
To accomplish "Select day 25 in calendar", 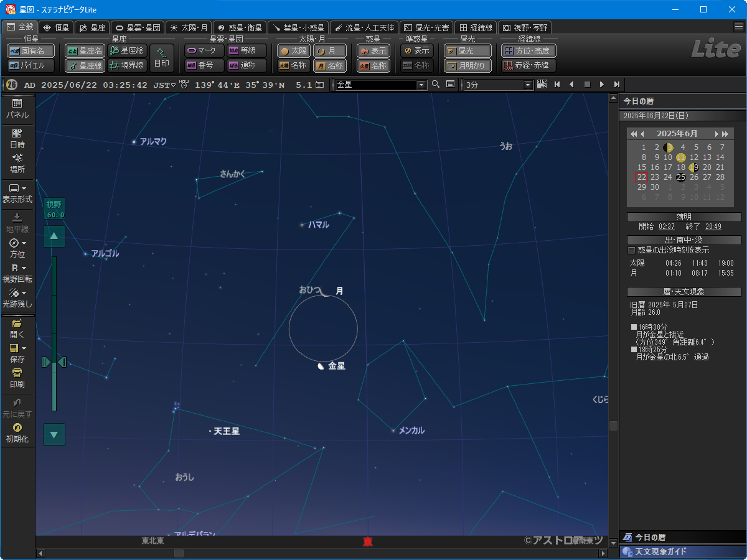I will click(681, 177).
